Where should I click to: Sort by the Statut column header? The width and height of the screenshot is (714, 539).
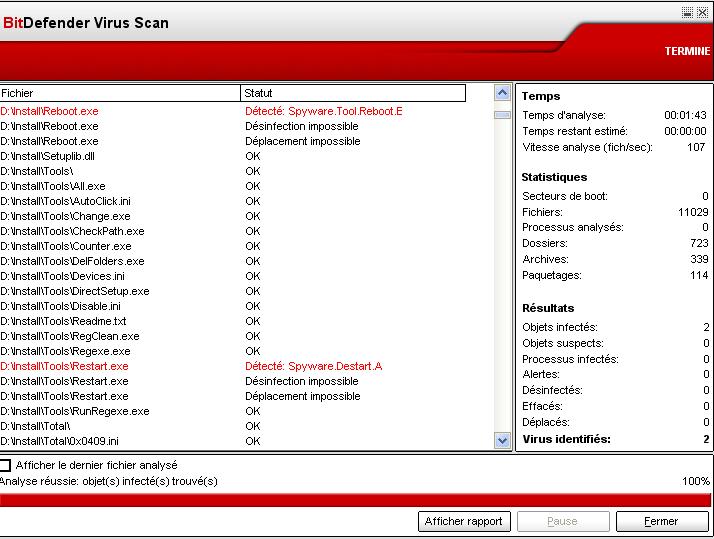tap(353, 93)
